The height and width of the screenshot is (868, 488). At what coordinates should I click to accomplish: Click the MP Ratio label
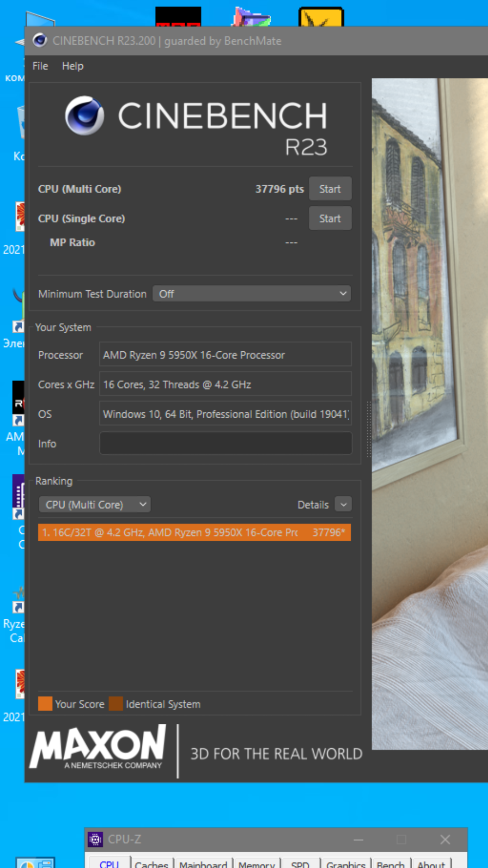(x=72, y=243)
